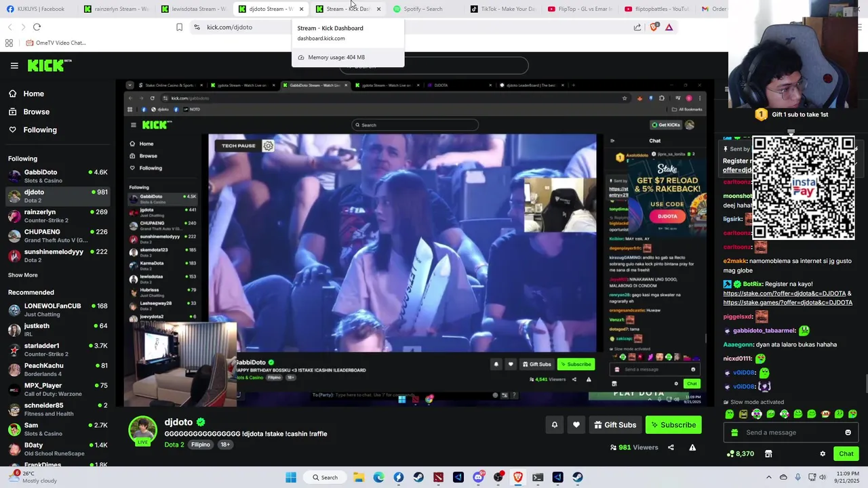Open Terminal from the taskbar

coord(538,477)
